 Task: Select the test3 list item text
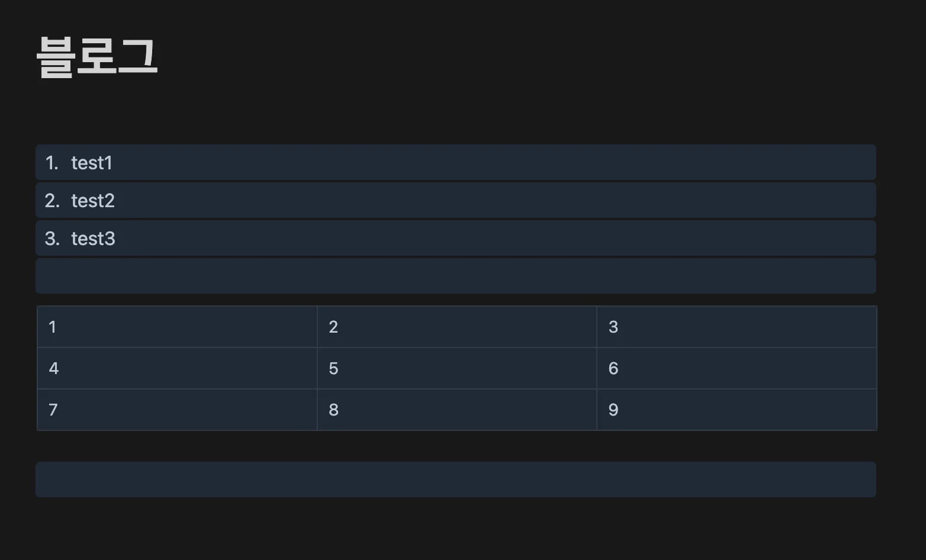click(93, 239)
